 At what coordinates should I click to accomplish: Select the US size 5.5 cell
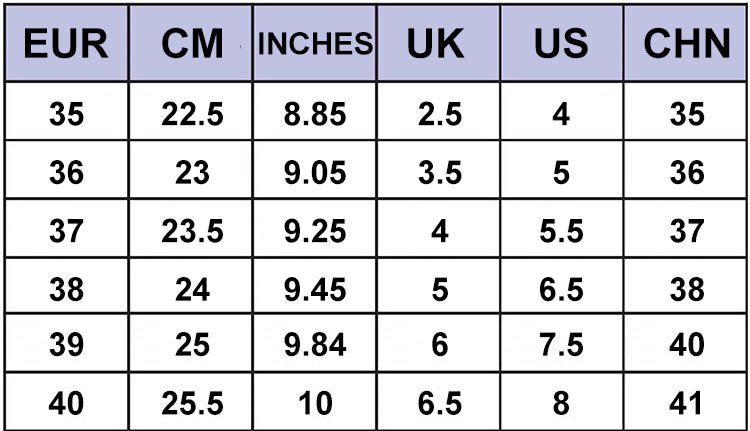561,231
